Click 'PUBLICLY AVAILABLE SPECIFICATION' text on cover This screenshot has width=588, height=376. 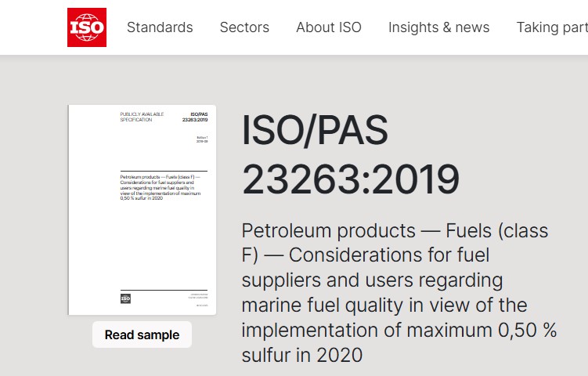pos(142,117)
